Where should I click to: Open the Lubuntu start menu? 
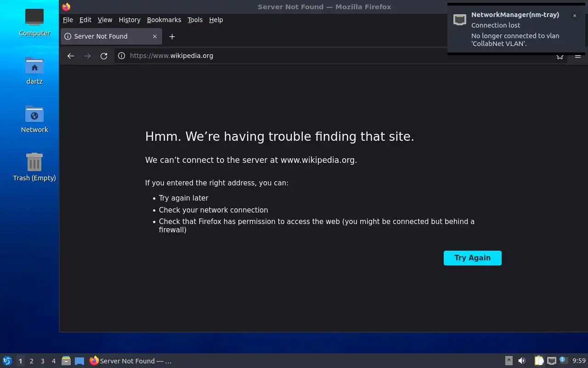pos(7,361)
